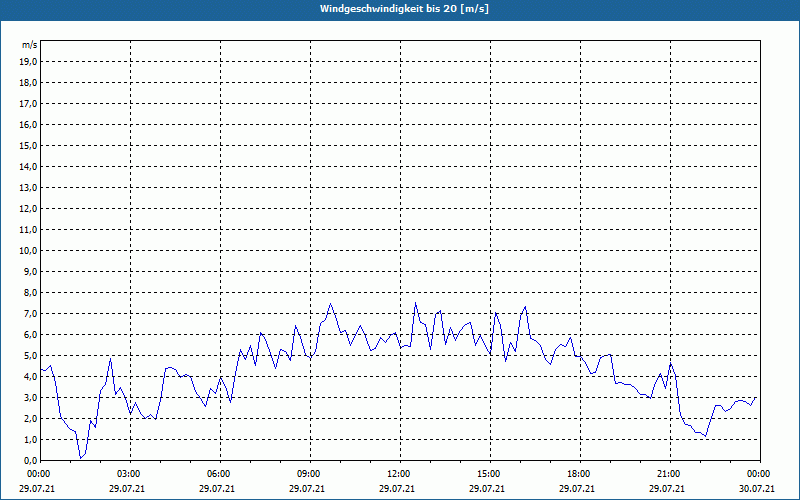Select the 06:00 time label
Screen dimensions: 800x500
point(220,474)
